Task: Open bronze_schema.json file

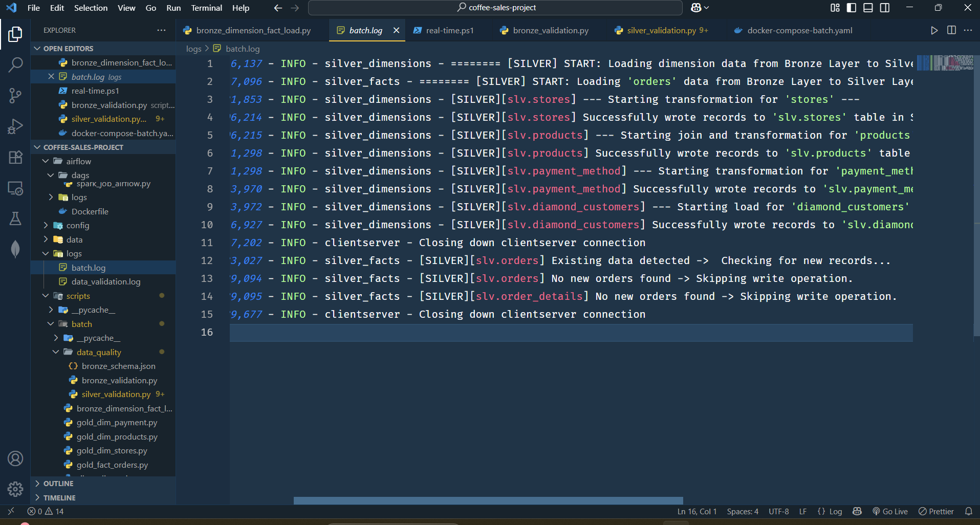Action: coord(118,366)
